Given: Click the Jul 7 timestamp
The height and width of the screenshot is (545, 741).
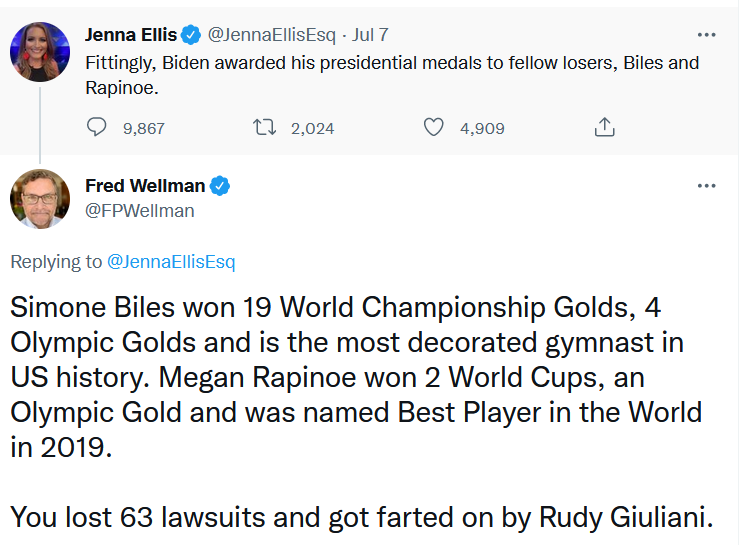Looking at the screenshot, I should click(370, 35).
